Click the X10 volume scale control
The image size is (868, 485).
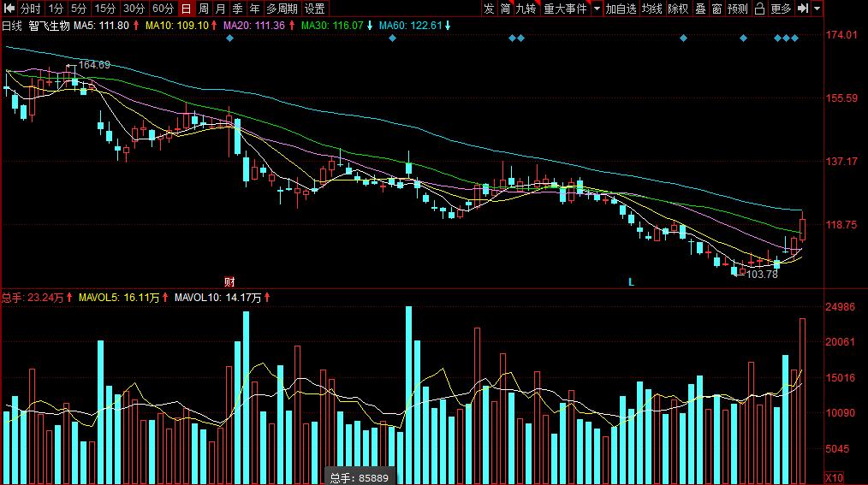[x=833, y=476]
